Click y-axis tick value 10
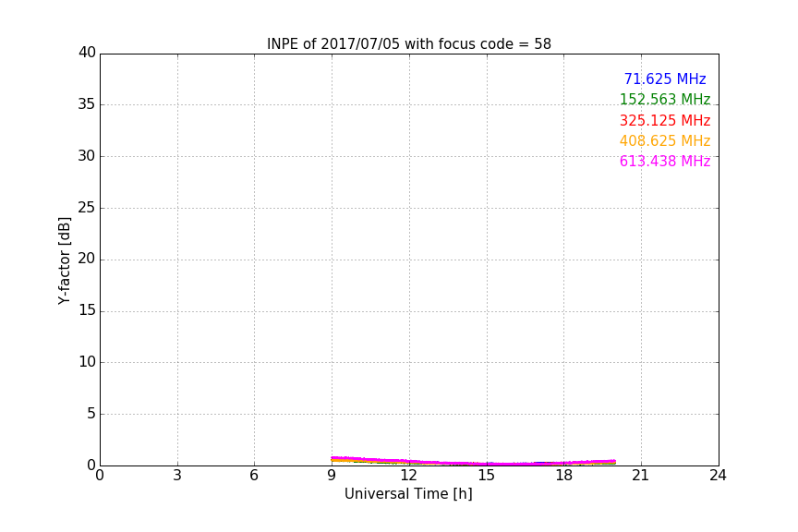This screenshot has height=532, width=798. (x=87, y=362)
